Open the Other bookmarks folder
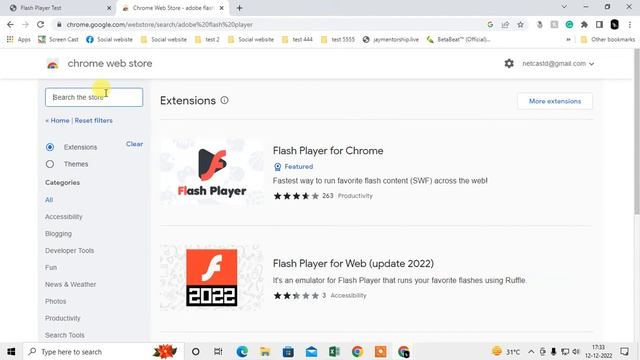Viewport: 640px width, 360px height. coord(608,40)
